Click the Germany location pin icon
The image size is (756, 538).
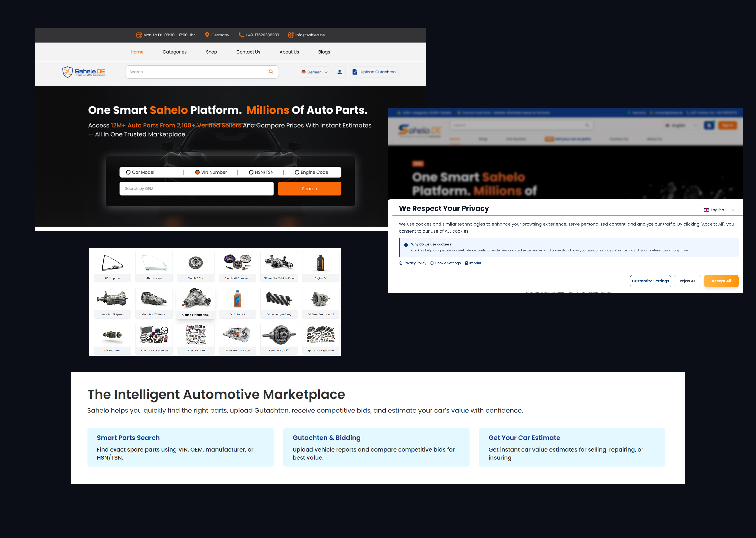coord(207,35)
